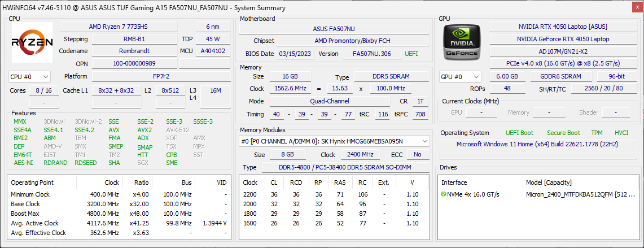Click the NVIDIA RTX 4050 Laptop [ASUS] field
This screenshot has height=248, width=644.
coord(562,27)
